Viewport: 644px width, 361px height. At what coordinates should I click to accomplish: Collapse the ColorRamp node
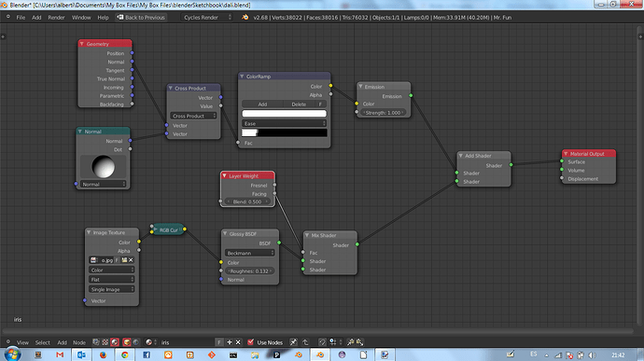pyautogui.click(x=242, y=76)
